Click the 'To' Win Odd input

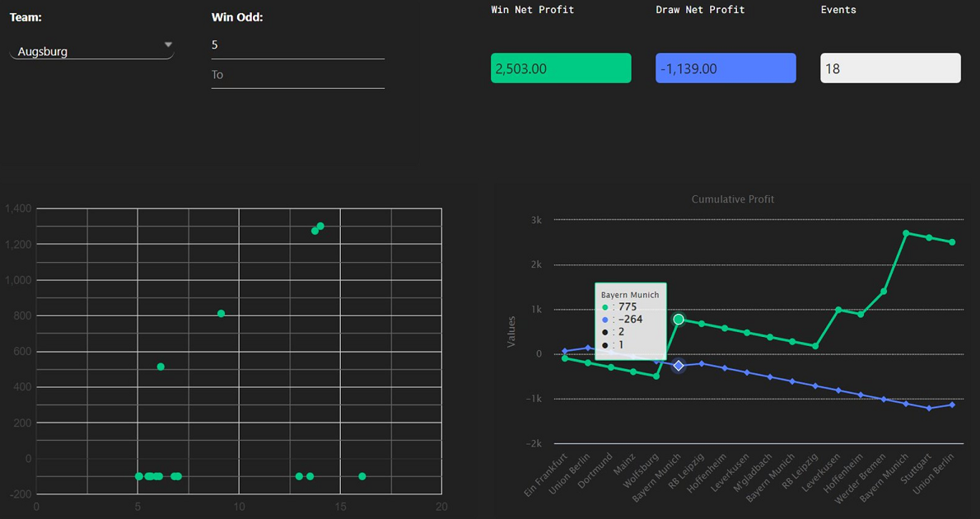(x=297, y=74)
